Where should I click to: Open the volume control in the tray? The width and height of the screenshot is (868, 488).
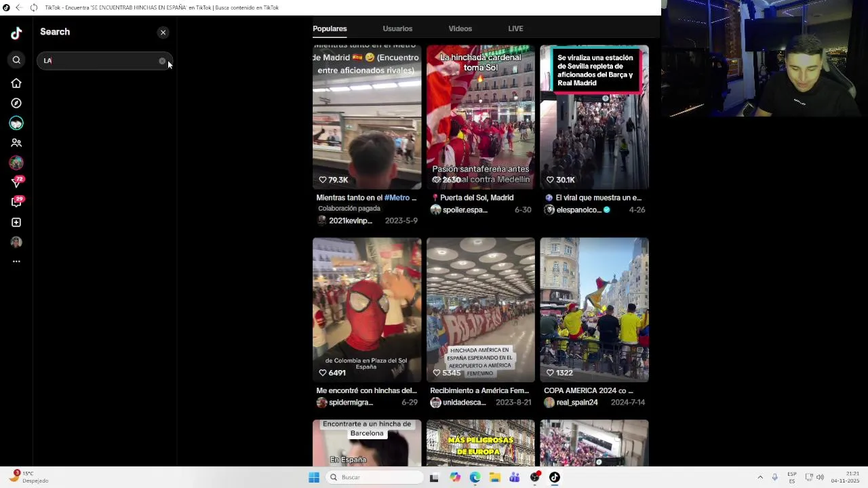tap(820, 478)
